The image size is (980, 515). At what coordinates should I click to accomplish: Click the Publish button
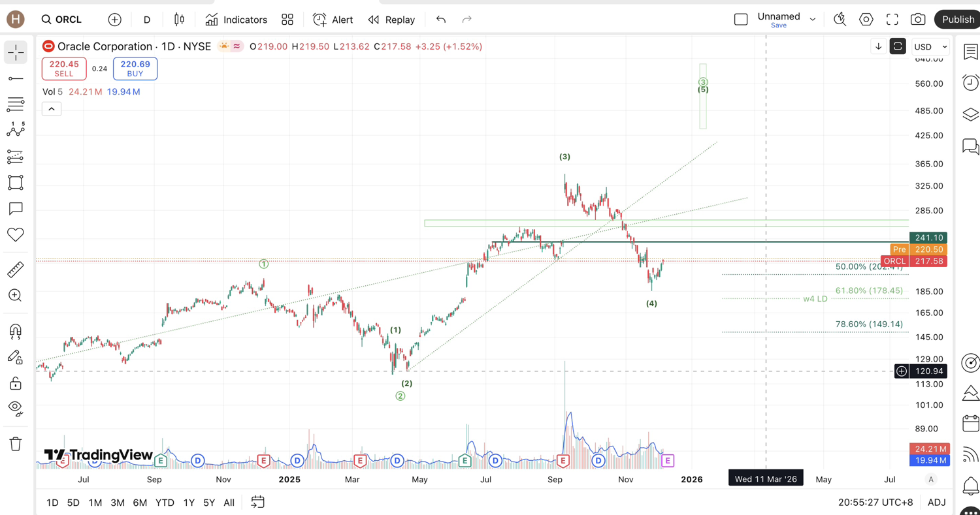coord(958,20)
